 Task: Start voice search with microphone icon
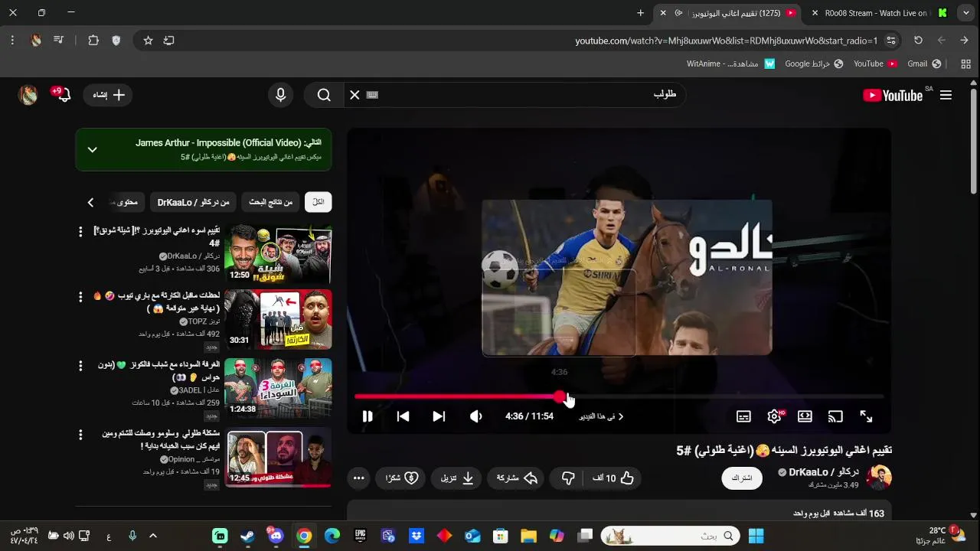coord(281,95)
